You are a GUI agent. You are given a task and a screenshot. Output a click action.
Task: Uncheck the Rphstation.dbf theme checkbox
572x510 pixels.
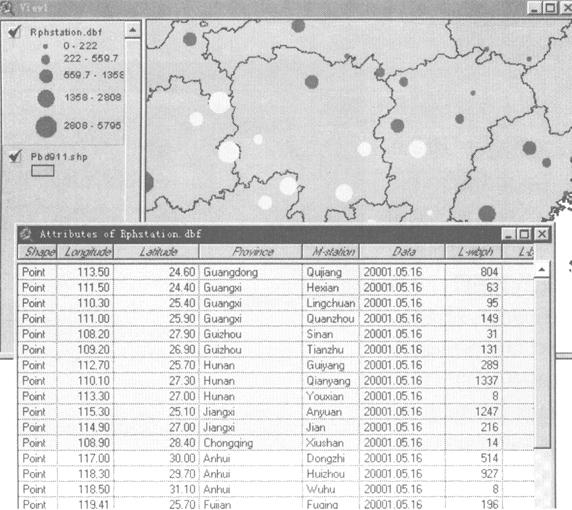(15, 32)
